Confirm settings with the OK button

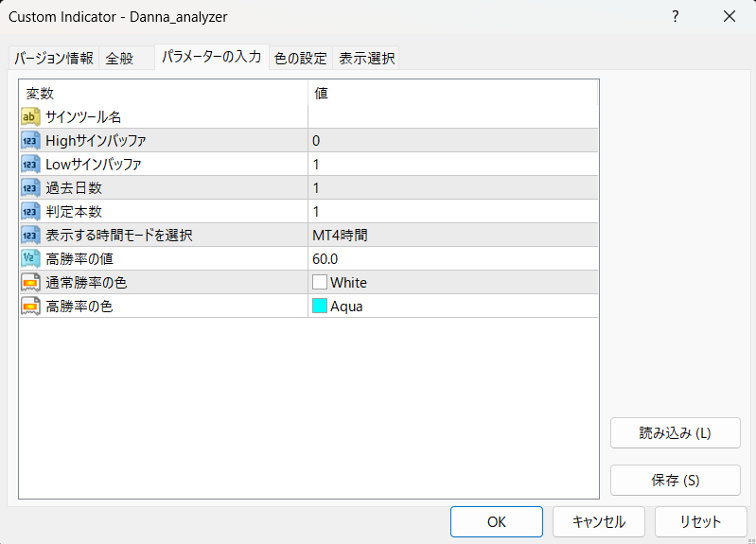pos(497,522)
